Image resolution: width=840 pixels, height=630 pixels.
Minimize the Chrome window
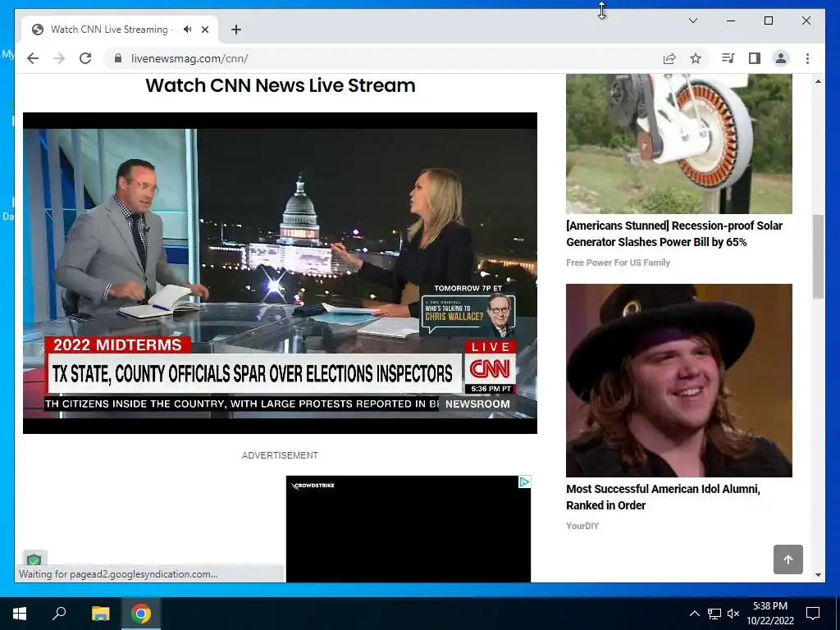click(731, 21)
